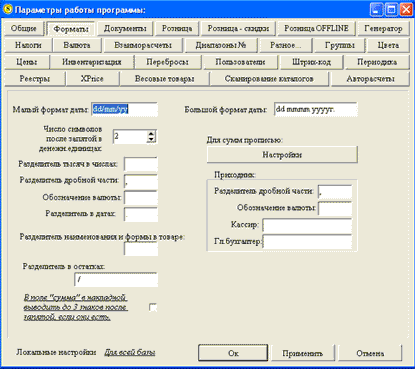This screenshot has height=369, width=415.
Task: Click the Кассир input field
Action: click(307, 225)
